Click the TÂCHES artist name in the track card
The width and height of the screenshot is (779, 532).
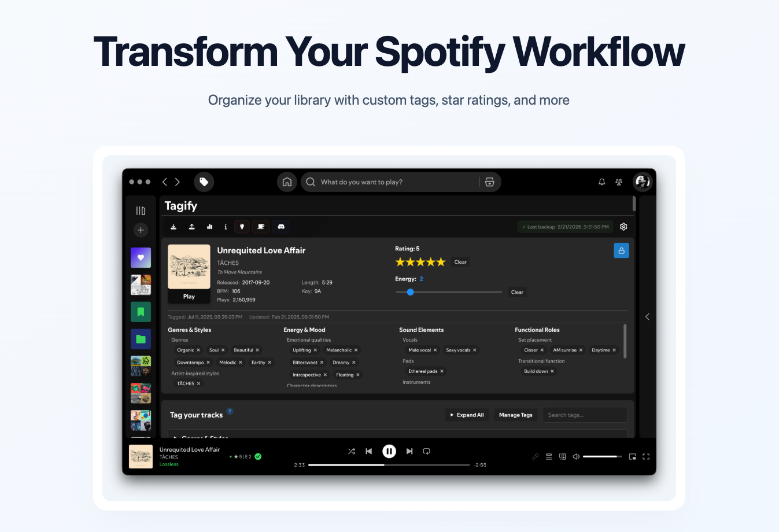point(228,263)
